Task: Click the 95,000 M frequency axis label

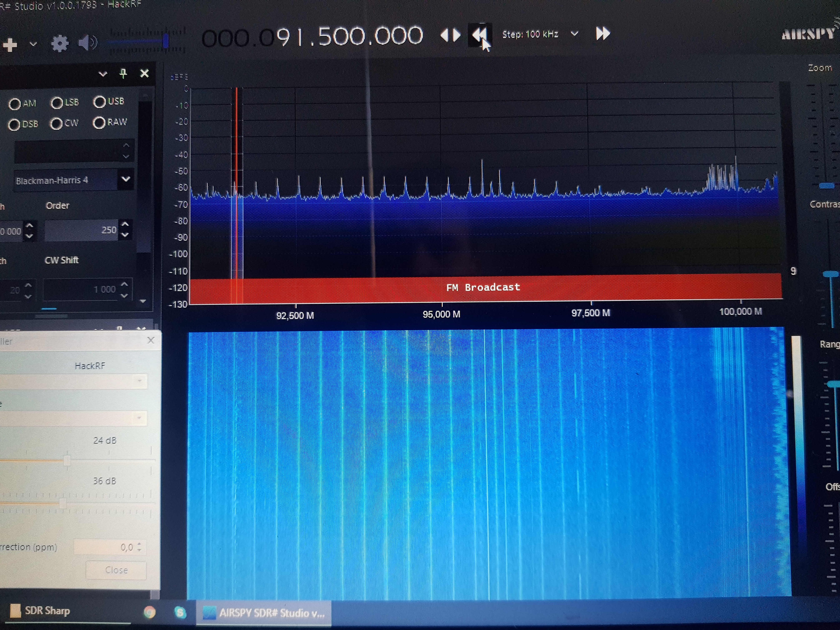Action: coord(441,314)
